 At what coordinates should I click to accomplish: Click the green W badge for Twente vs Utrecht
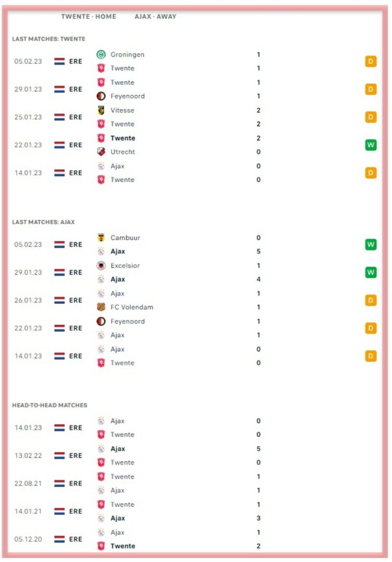pyautogui.click(x=371, y=145)
